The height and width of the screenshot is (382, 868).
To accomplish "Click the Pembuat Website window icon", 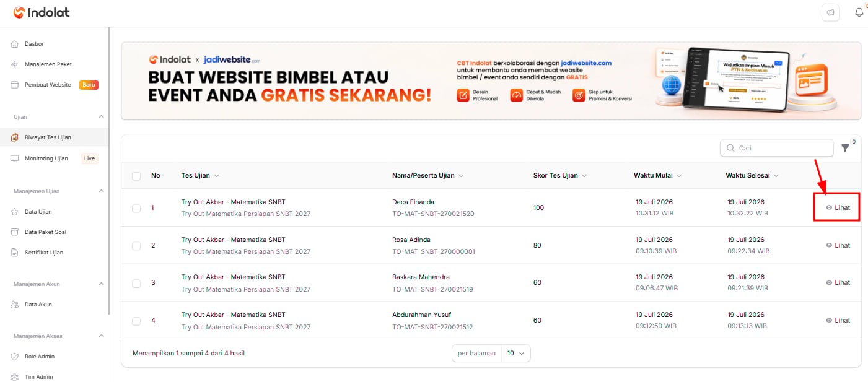I will click(x=15, y=85).
